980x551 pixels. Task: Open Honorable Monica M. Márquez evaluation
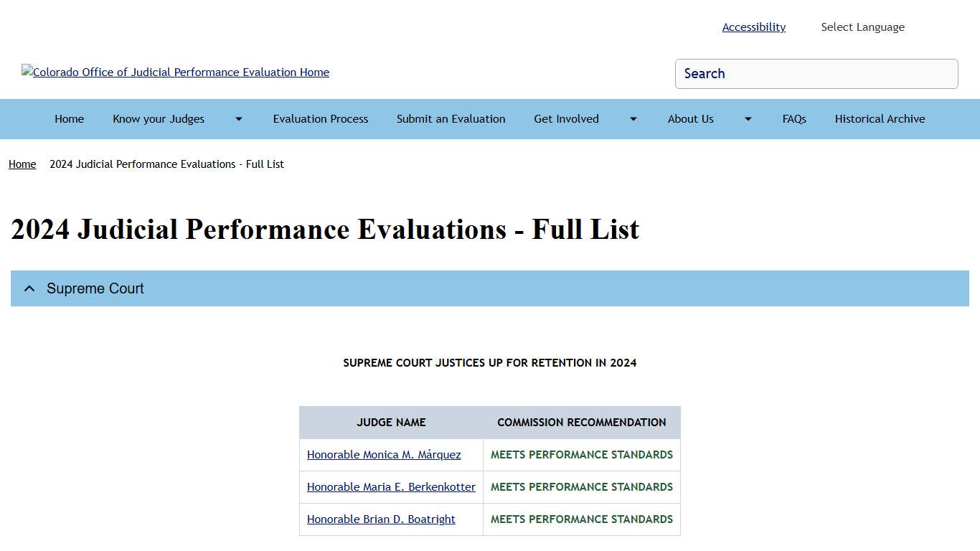tap(384, 454)
